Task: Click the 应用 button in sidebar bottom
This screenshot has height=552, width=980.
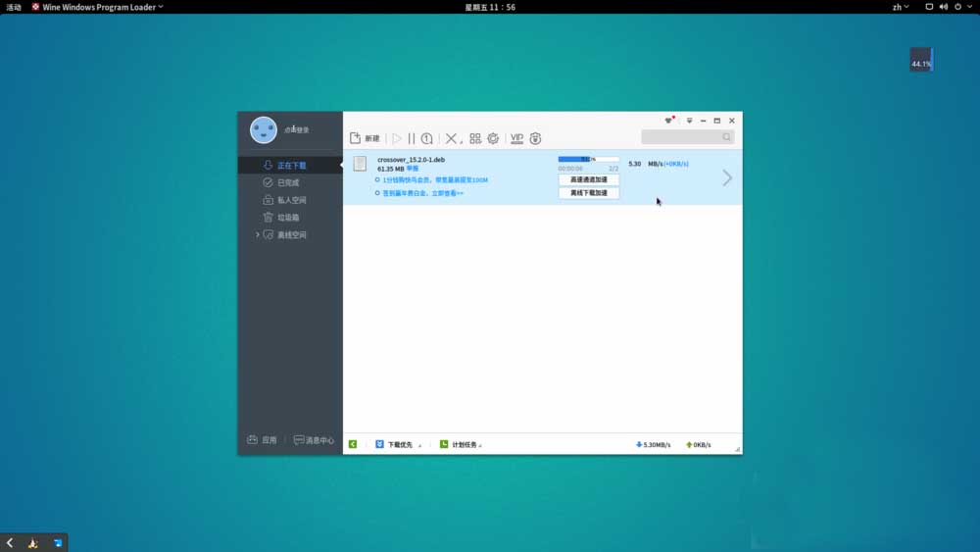Action: pos(262,440)
